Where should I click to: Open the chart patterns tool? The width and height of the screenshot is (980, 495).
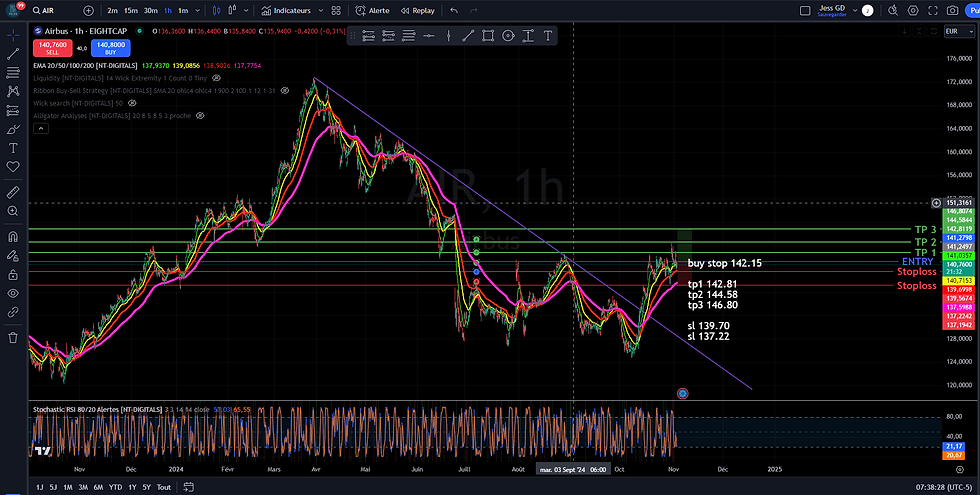coord(12,92)
